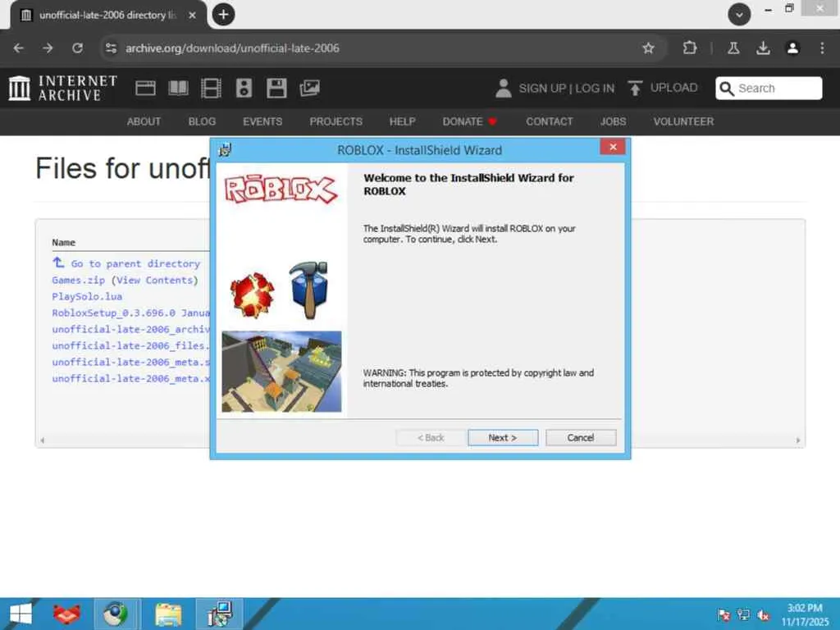Click the ROBLOX logo image in wizard
The height and width of the screenshot is (630, 840).
click(x=281, y=190)
